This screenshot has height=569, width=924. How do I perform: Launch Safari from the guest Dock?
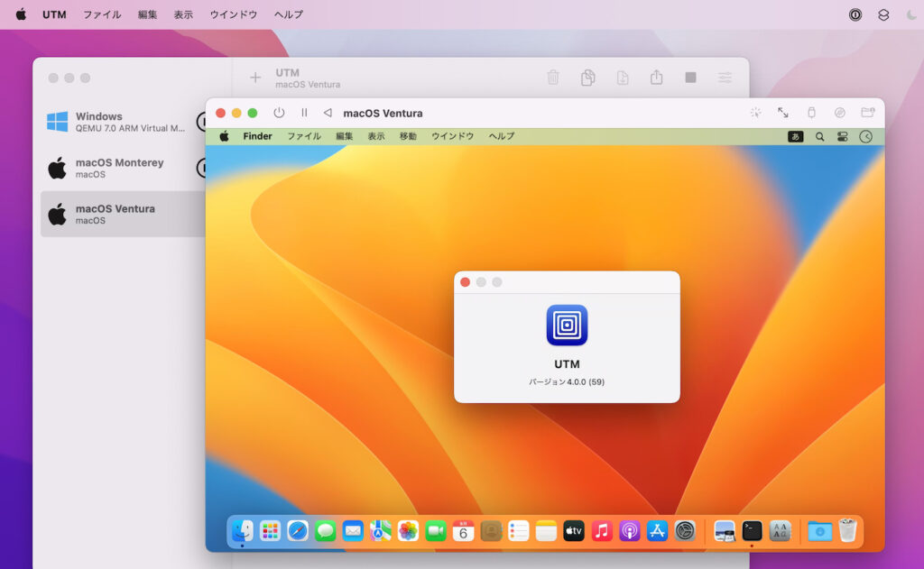297,531
